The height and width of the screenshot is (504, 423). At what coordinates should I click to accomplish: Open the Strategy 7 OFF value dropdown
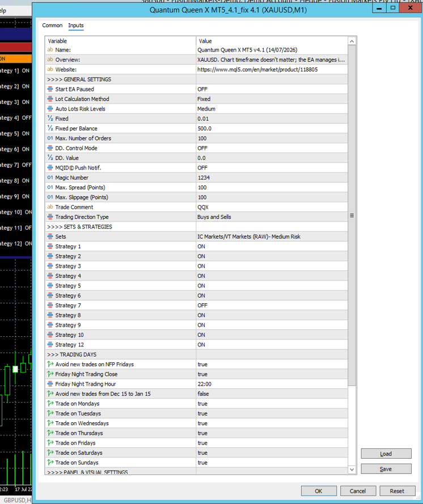tap(272, 306)
